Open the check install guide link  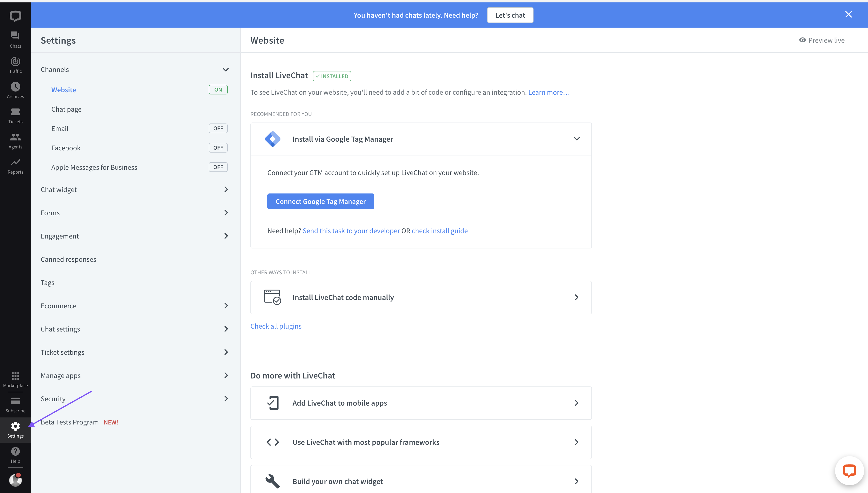440,231
